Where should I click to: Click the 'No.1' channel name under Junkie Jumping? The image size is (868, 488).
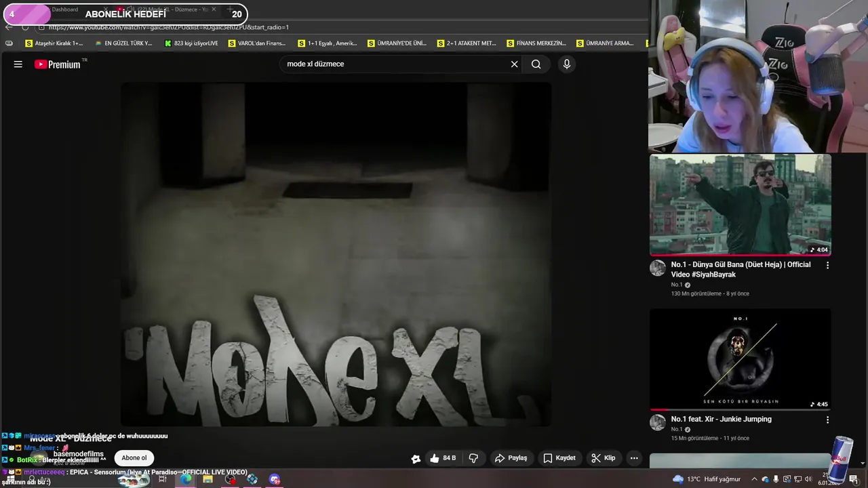677,429
